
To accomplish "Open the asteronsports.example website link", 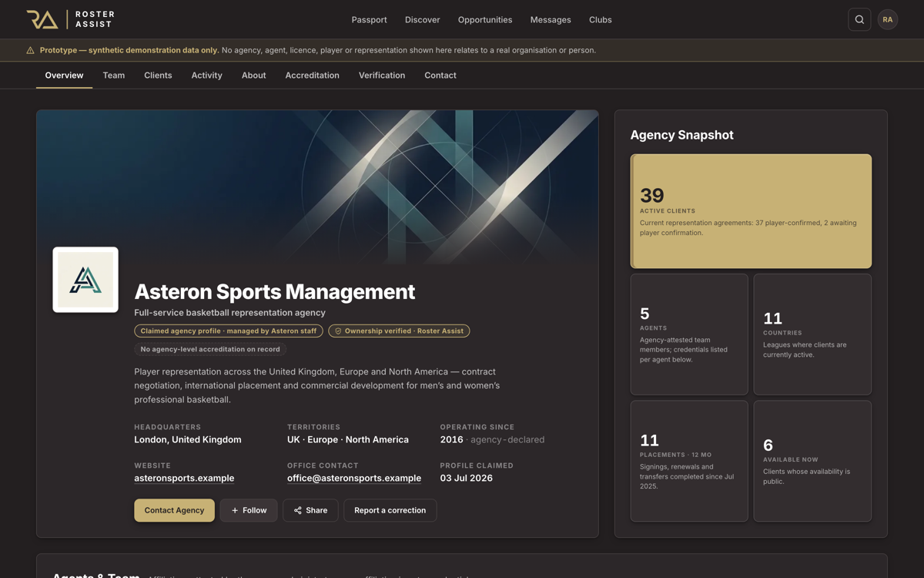I will (184, 478).
